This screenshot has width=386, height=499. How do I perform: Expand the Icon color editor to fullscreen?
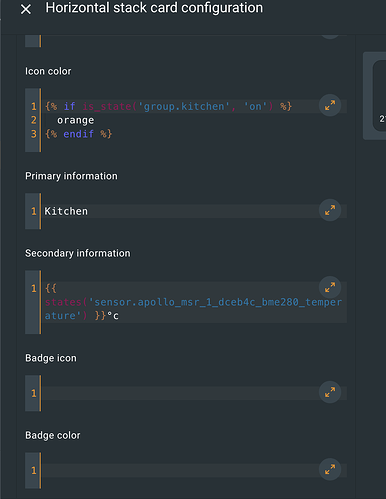coord(330,105)
